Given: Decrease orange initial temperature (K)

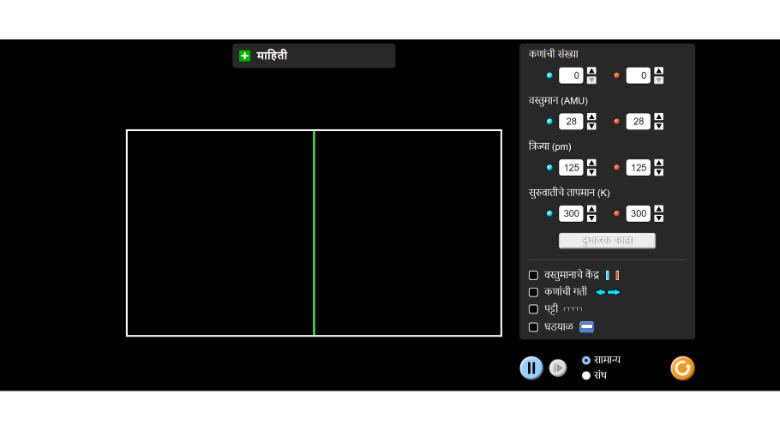Looking at the screenshot, I should pos(659,218).
